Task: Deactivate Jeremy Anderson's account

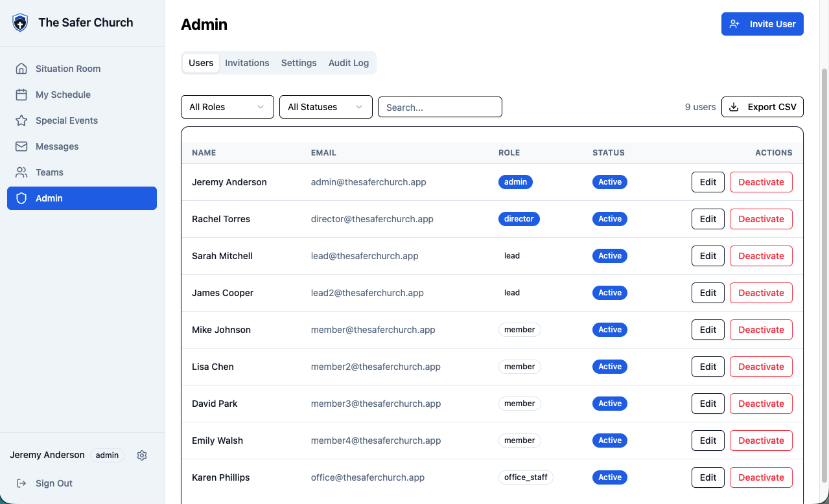Action: (761, 182)
